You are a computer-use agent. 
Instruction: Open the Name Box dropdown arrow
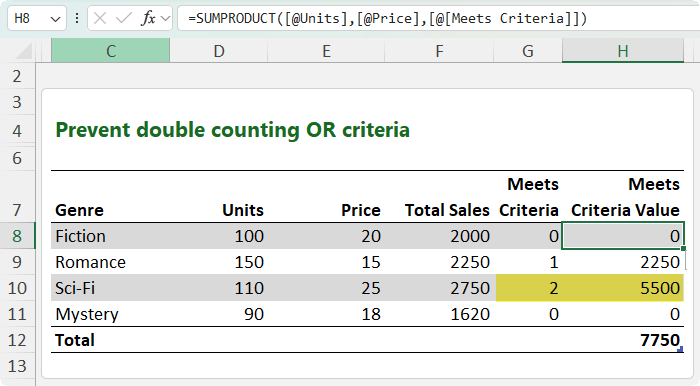[x=55, y=19]
